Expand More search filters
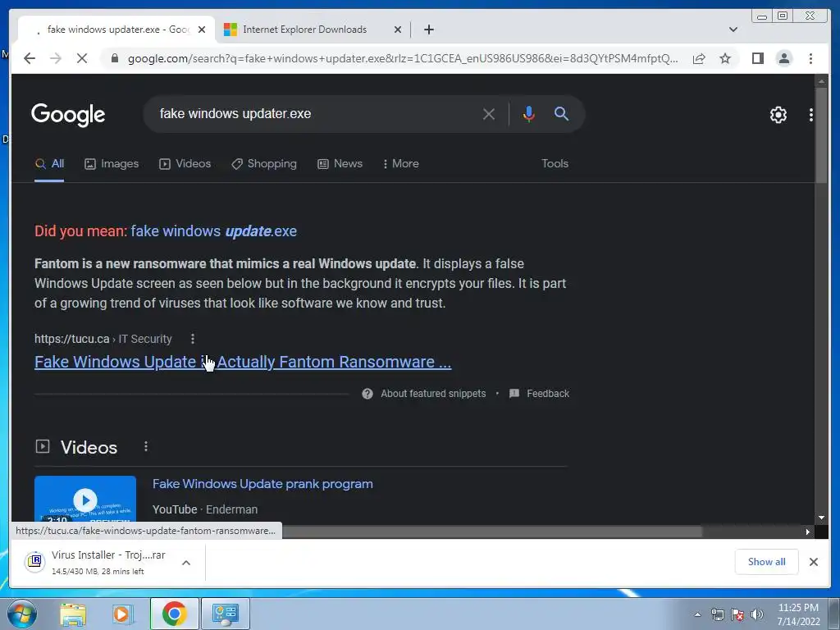 click(x=400, y=163)
